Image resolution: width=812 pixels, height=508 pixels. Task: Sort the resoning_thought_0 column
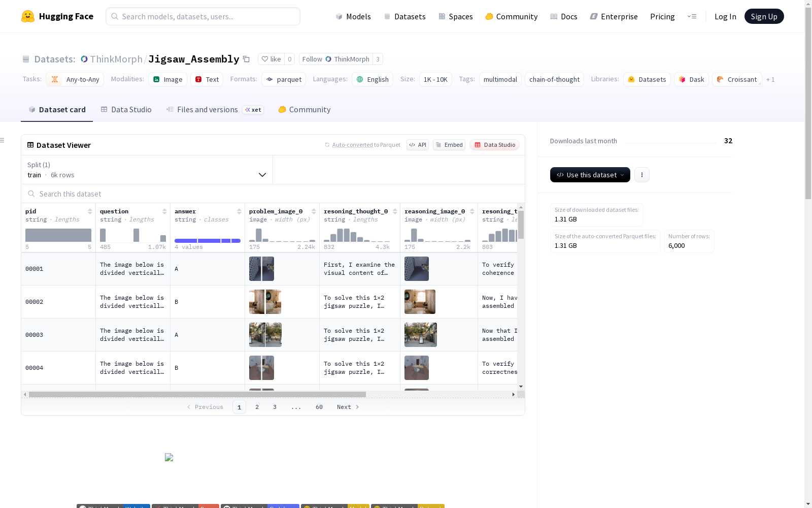click(x=395, y=211)
